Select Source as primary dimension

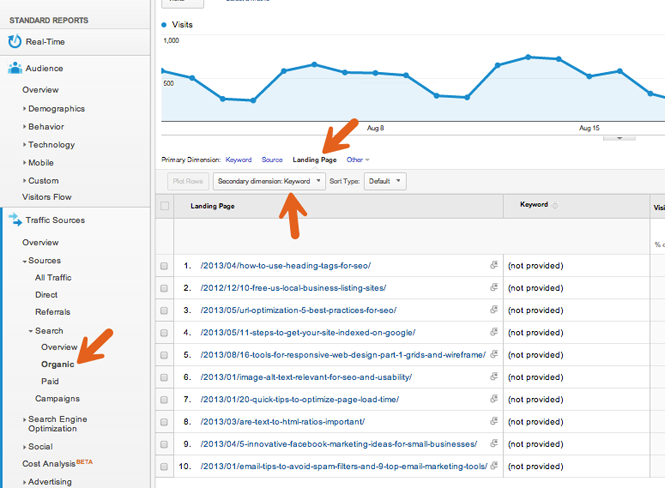(272, 160)
